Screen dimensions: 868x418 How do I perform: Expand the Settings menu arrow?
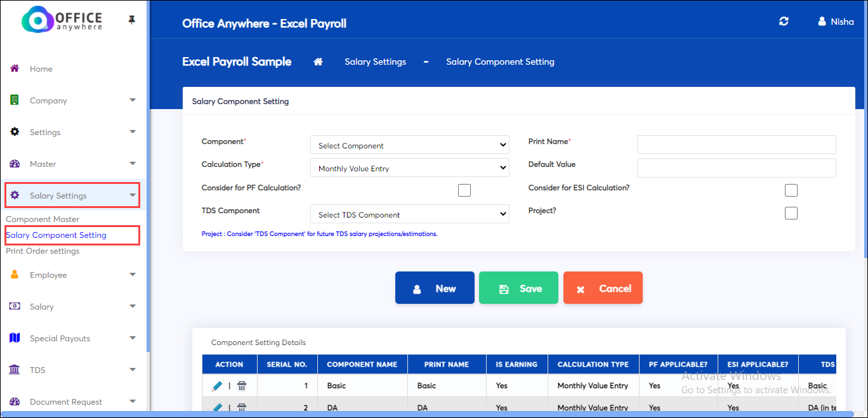(133, 132)
